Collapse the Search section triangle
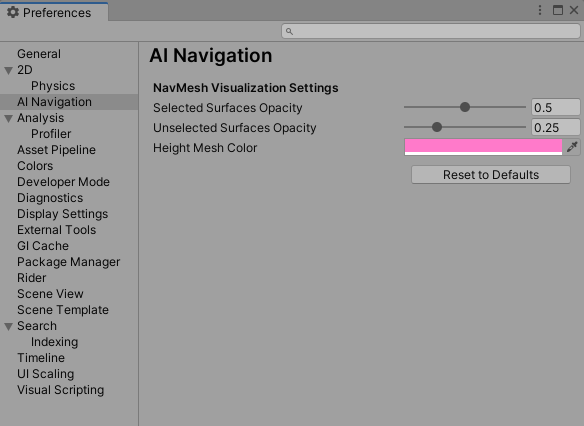Viewport: 584px width, 426px height. (9, 327)
